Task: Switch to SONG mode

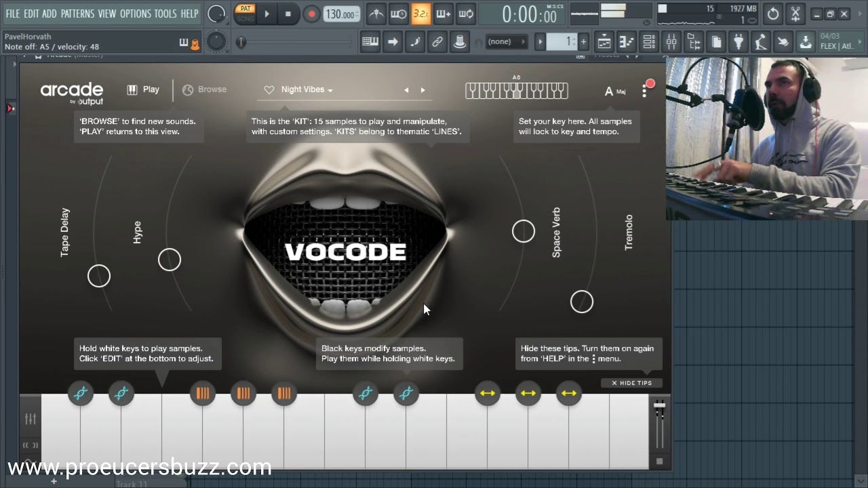Action: tap(245, 18)
